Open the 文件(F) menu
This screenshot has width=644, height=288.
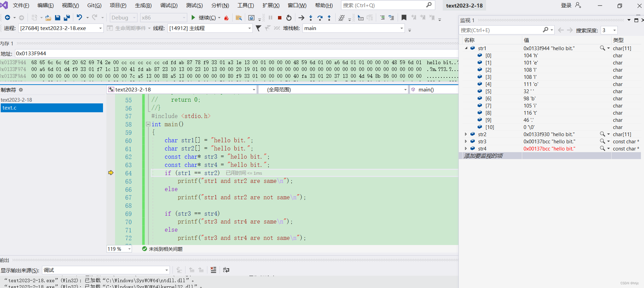(x=21, y=5)
